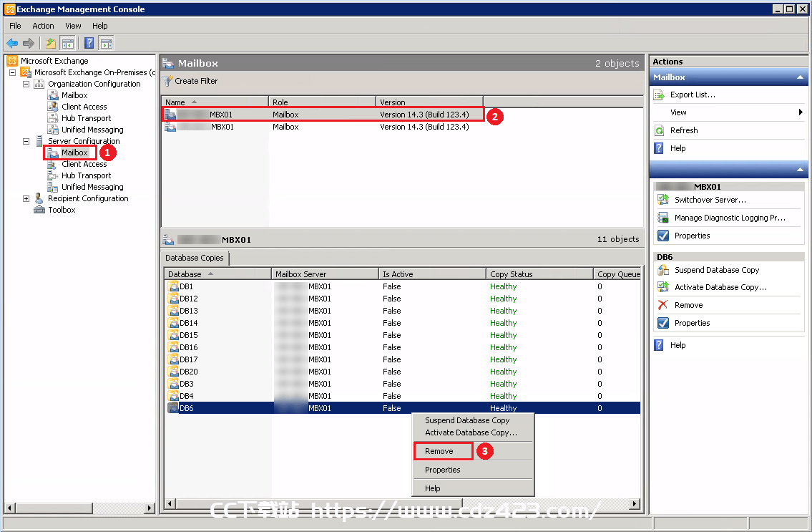Click the Microsoft Exchange root node icon

click(x=12, y=61)
